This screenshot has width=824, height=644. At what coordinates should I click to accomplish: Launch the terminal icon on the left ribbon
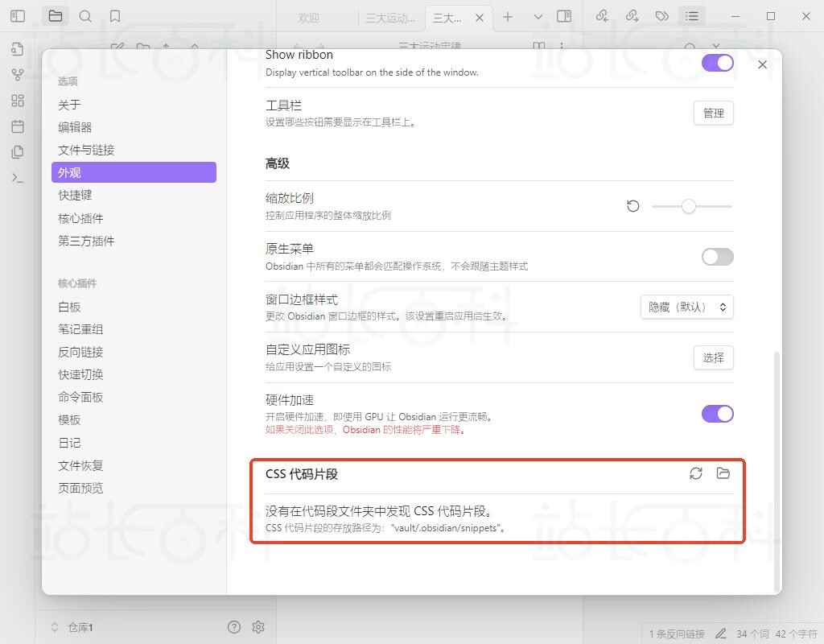pyautogui.click(x=17, y=177)
